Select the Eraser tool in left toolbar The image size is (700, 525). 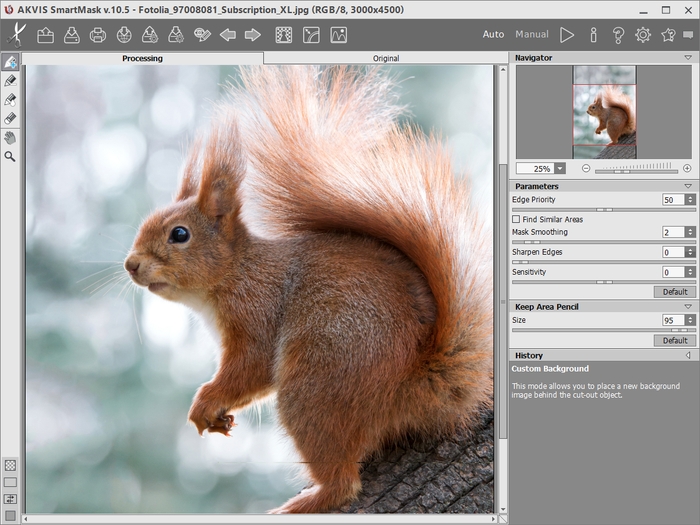(10, 118)
